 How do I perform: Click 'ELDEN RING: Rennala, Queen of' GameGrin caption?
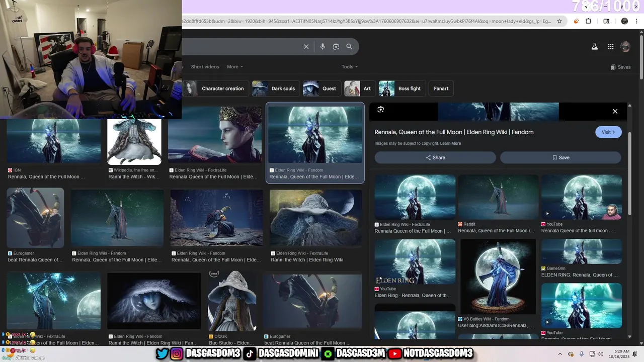click(x=580, y=275)
